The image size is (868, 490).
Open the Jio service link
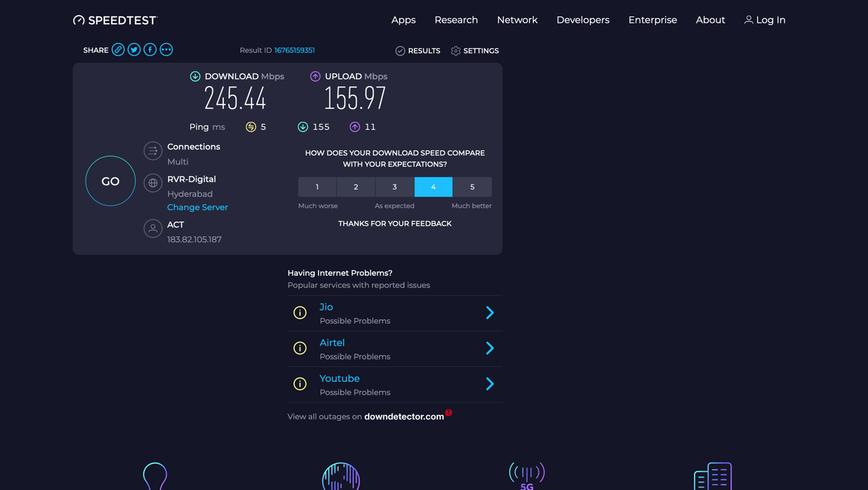point(326,307)
